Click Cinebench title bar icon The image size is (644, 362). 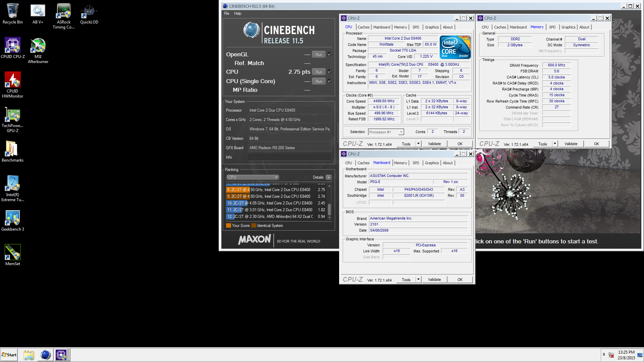click(x=225, y=6)
